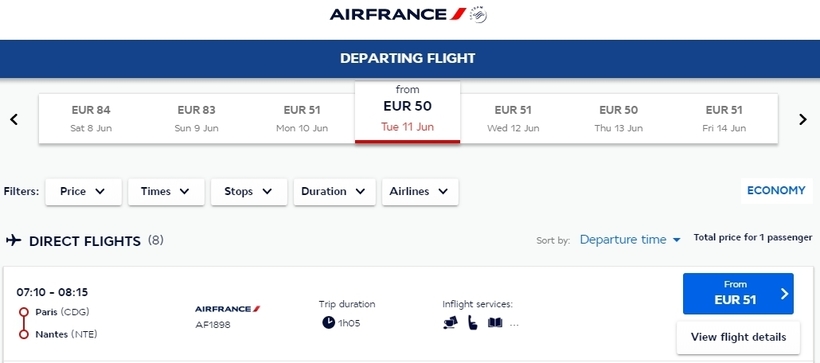Click the seat inflight service icon

[x=472, y=323]
